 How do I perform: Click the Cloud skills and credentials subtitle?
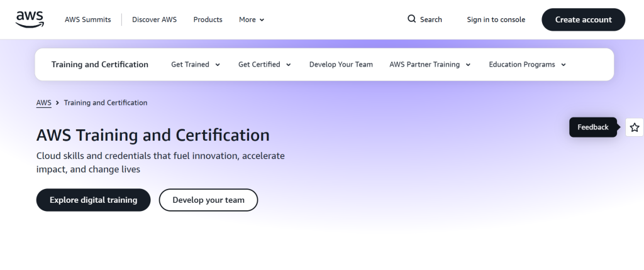click(160, 163)
